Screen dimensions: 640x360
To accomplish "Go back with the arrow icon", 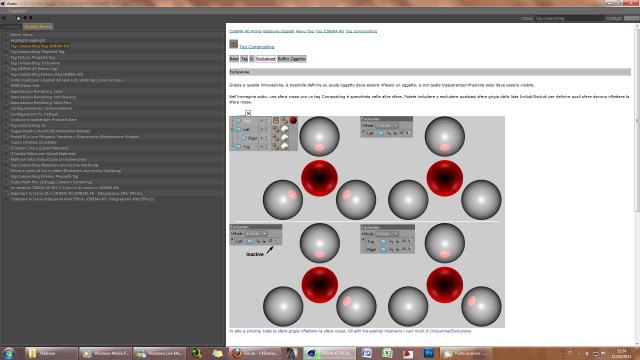I will pyautogui.click(x=4, y=18).
